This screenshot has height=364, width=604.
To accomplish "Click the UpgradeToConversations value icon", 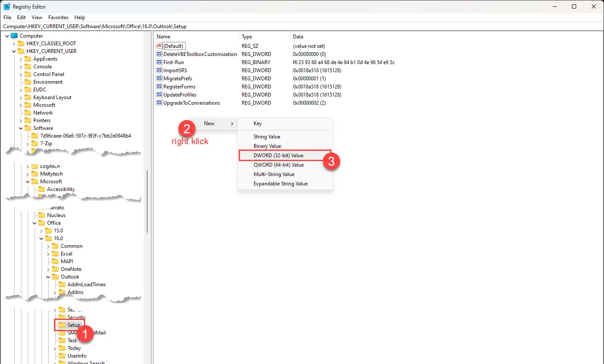I will click(x=159, y=103).
